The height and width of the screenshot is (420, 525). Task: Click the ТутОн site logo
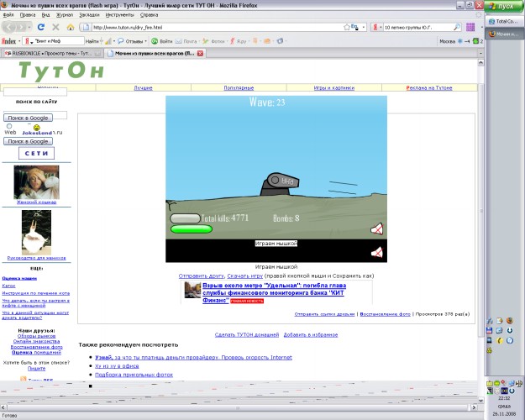tap(61, 71)
